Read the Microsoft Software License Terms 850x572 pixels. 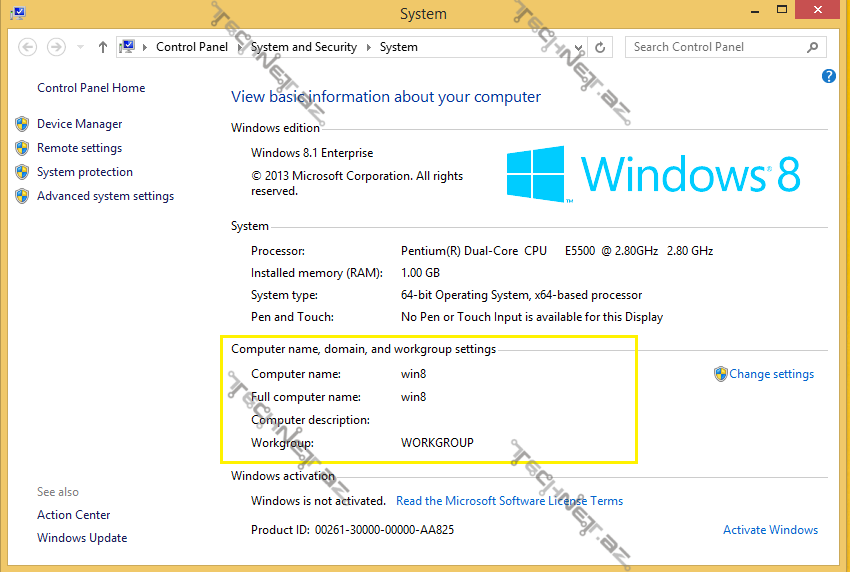pyautogui.click(x=509, y=501)
